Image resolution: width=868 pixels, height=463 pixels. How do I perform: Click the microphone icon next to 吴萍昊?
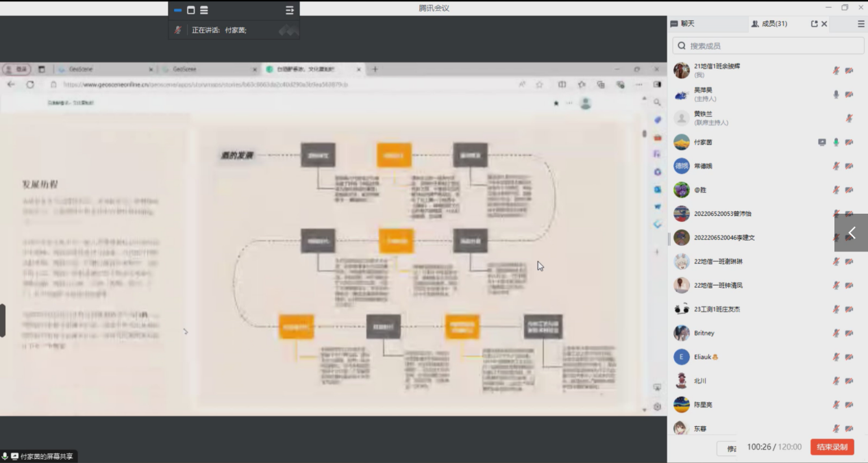coord(836,95)
